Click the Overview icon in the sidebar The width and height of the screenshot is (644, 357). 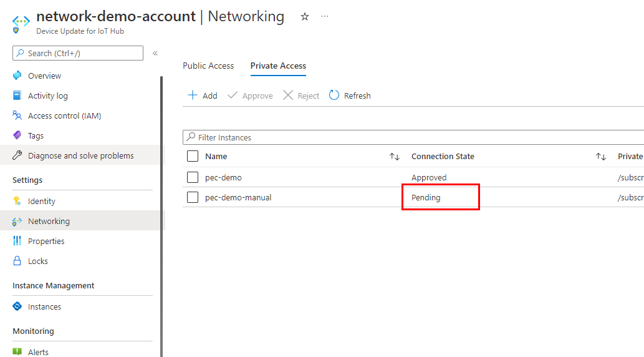coord(17,76)
